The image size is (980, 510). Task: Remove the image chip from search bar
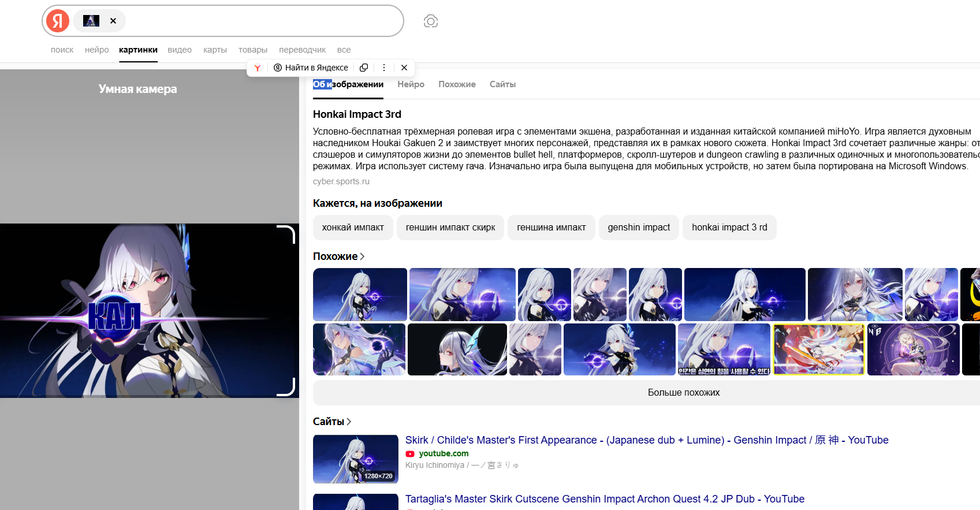(113, 21)
